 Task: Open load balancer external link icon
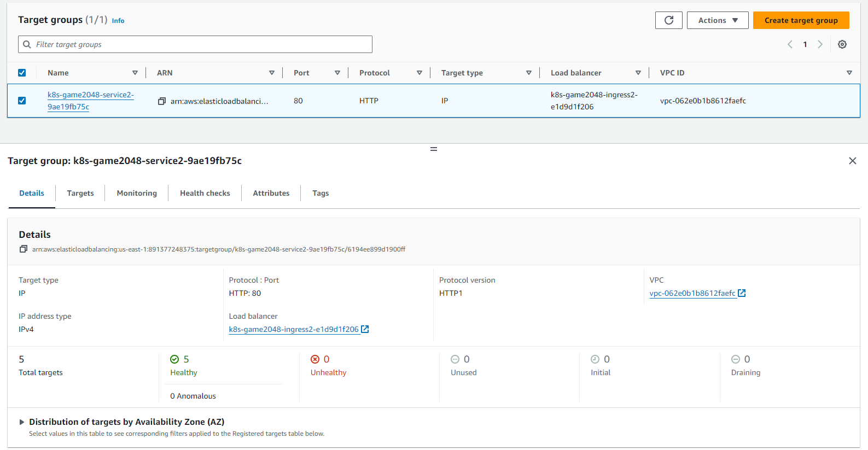click(x=365, y=329)
